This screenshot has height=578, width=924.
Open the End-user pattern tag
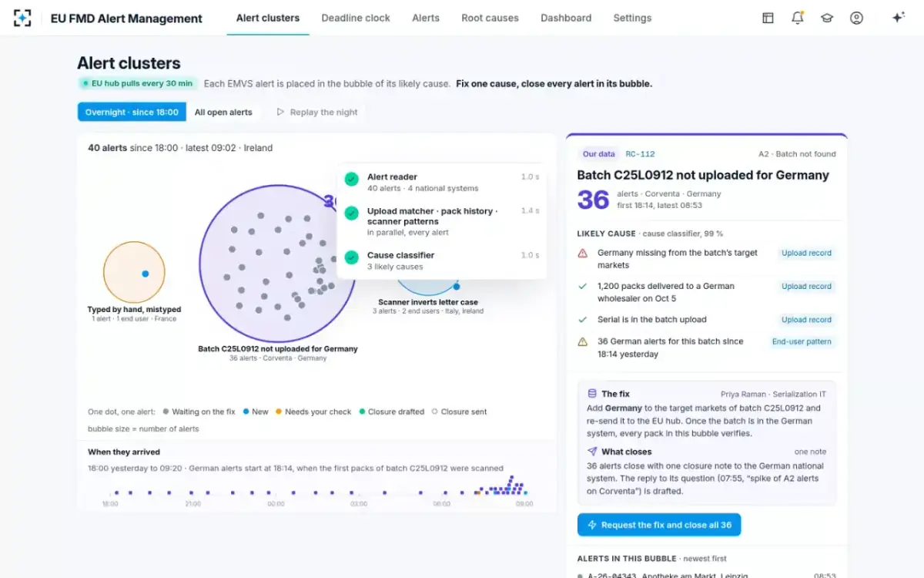(x=802, y=341)
